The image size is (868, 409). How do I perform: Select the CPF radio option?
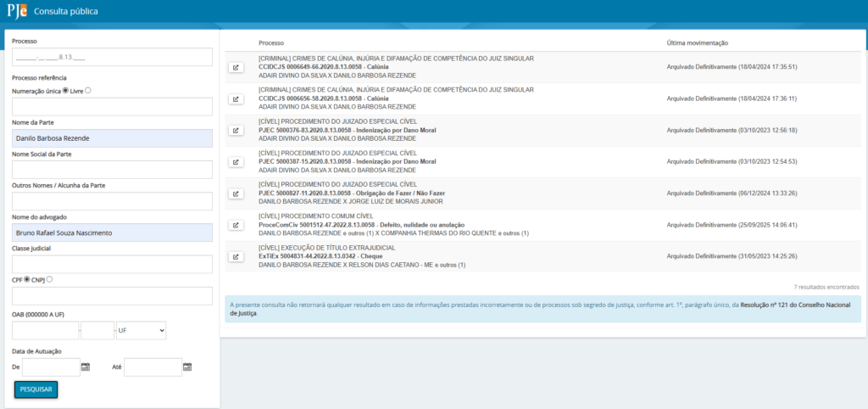(26, 279)
